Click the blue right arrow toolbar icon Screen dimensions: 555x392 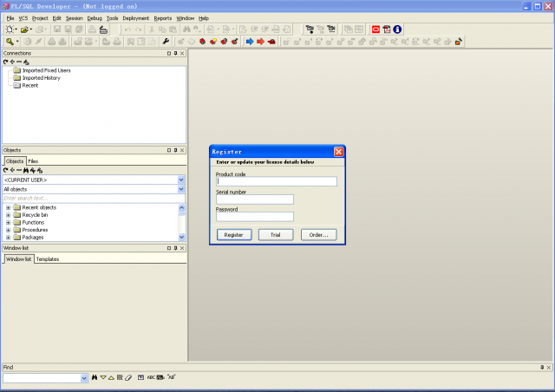click(x=250, y=41)
